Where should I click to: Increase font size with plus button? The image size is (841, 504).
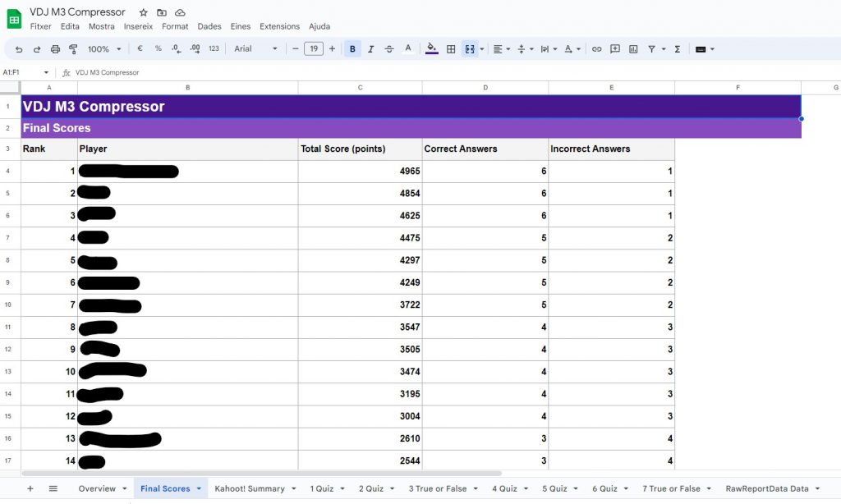coord(332,49)
